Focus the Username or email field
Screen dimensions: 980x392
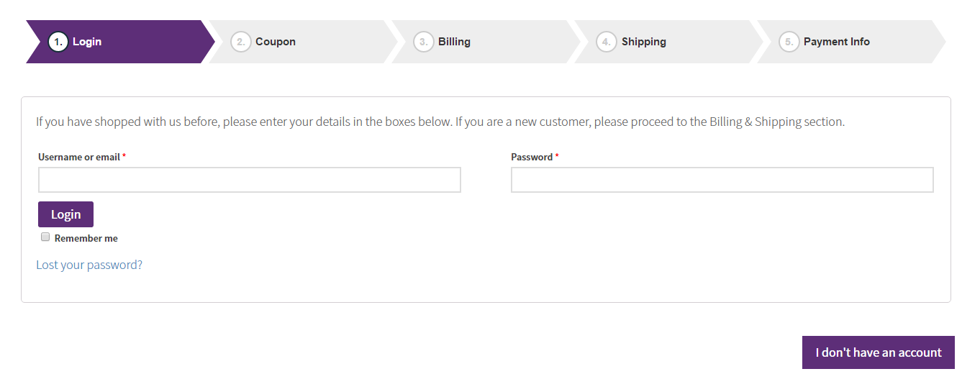(250, 180)
